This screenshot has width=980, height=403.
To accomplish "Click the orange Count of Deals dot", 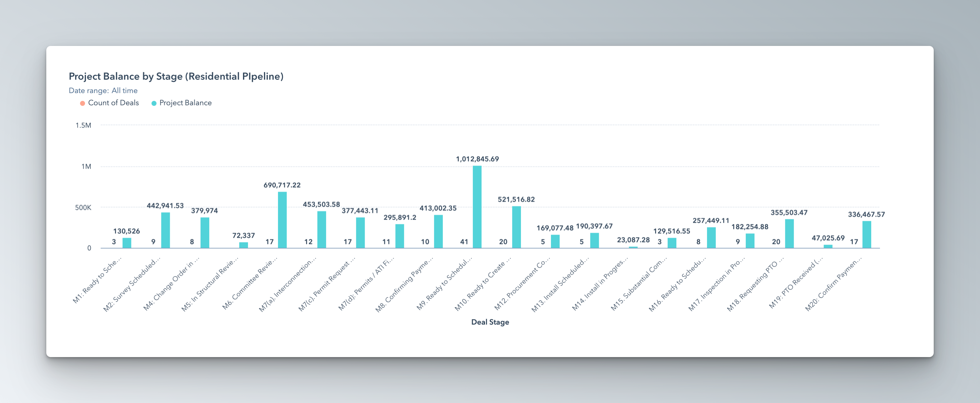I will (x=82, y=103).
